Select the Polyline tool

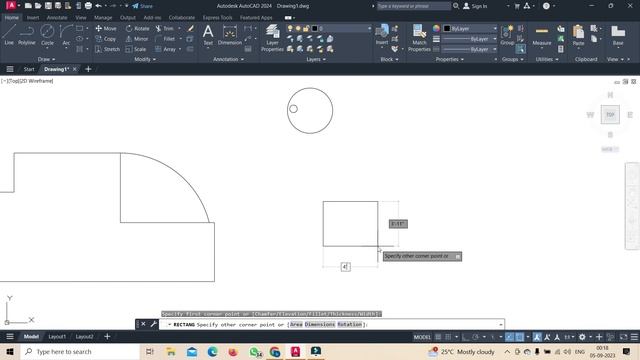pyautogui.click(x=27, y=34)
